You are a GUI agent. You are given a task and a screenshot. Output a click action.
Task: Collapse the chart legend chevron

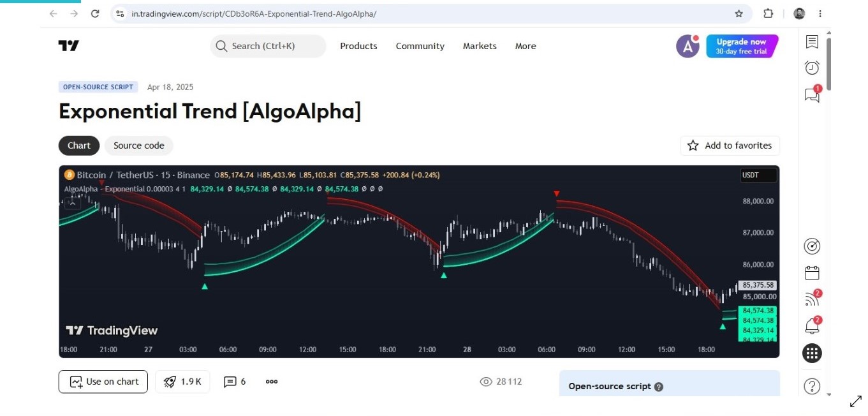tap(73, 203)
